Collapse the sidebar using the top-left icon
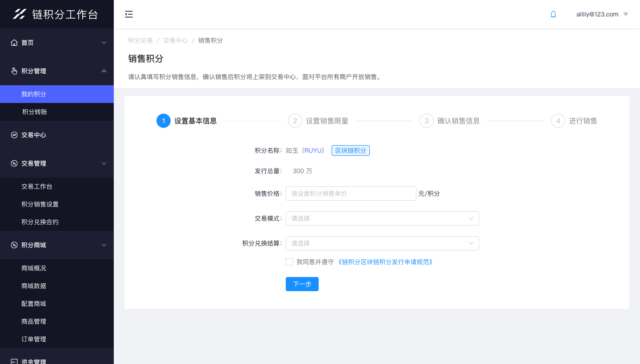 click(129, 14)
